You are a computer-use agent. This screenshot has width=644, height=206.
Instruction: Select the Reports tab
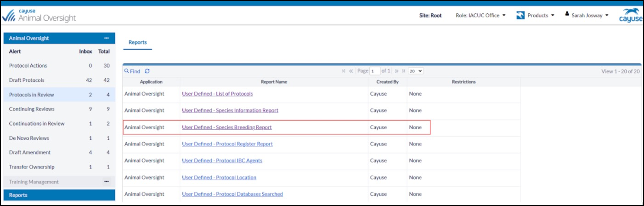pyautogui.click(x=137, y=42)
